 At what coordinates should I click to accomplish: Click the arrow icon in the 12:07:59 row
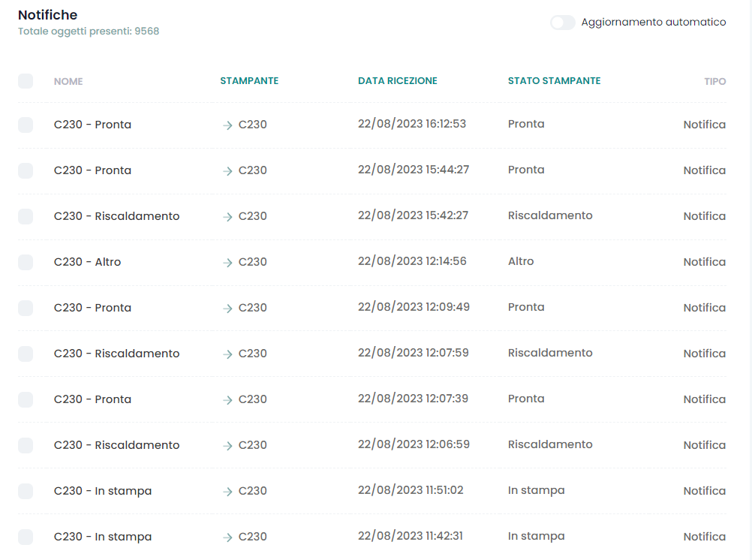coord(227,354)
